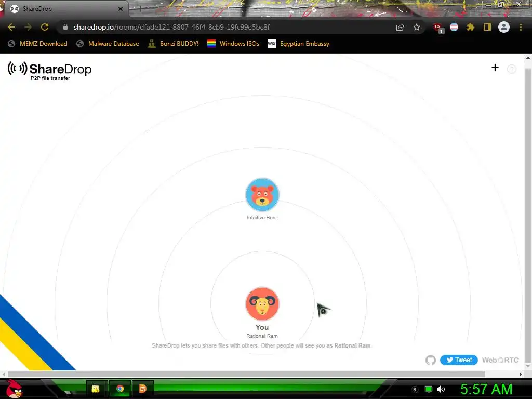The width and height of the screenshot is (532, 399).
Task: Open the Windows ISOs bookmark
Action: click(x=233, y=44)
